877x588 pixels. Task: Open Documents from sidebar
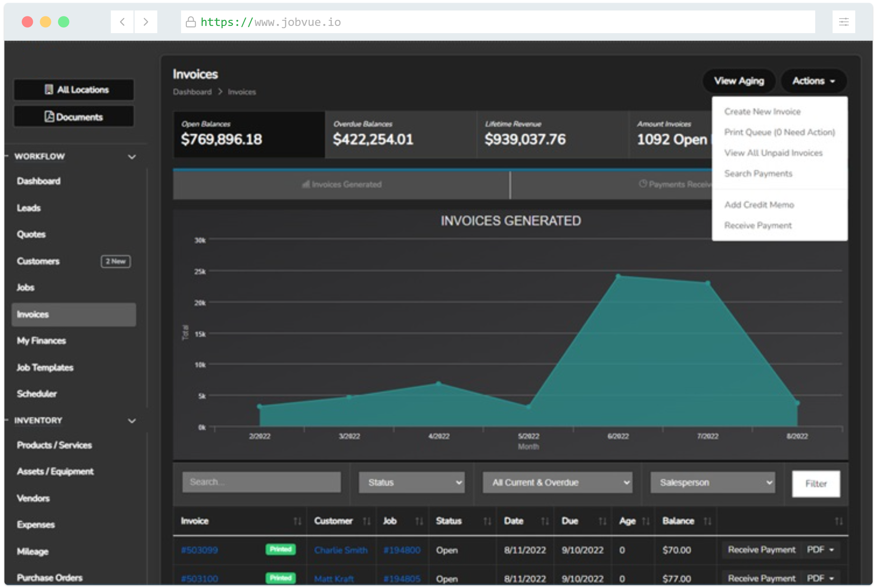(74, 117)
